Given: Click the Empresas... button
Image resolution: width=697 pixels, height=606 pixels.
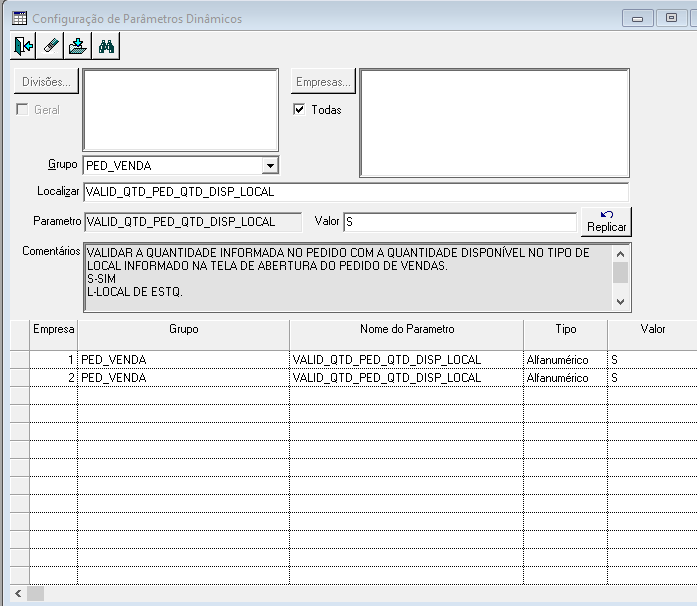Looking at the screenshot, I should click(323, 81).
